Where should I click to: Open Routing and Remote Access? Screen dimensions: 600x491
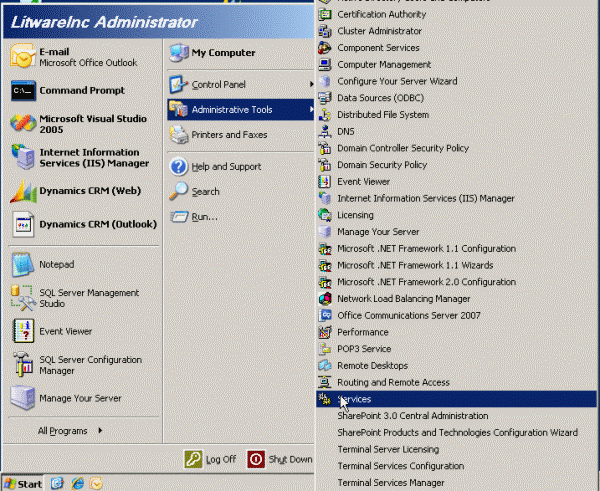point(456,382)
